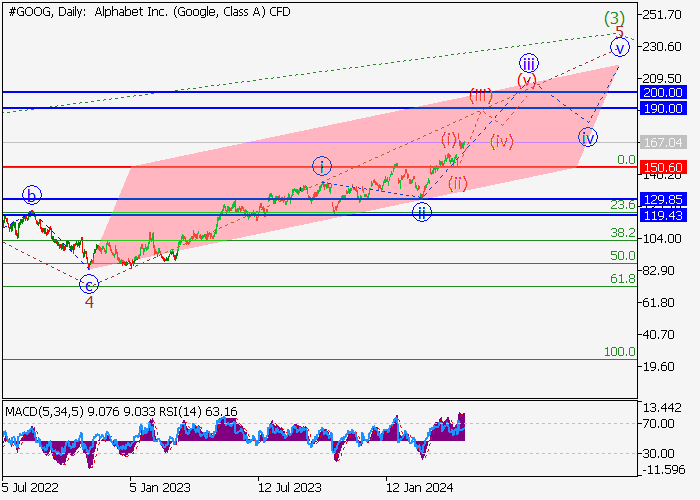The image size is (700, 500).
Task: Click the circled wave 'i' marker
Action: tap(322, 167)
